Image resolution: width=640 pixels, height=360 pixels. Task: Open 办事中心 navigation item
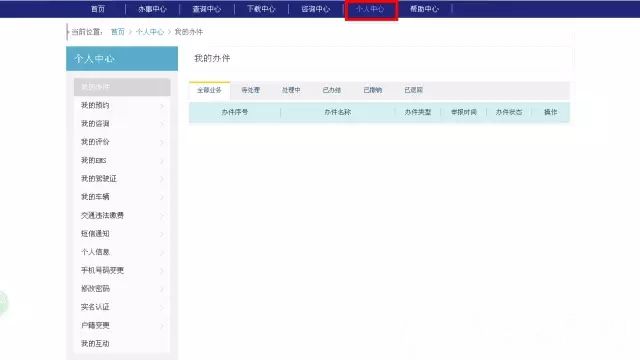(x=152, y=9)
